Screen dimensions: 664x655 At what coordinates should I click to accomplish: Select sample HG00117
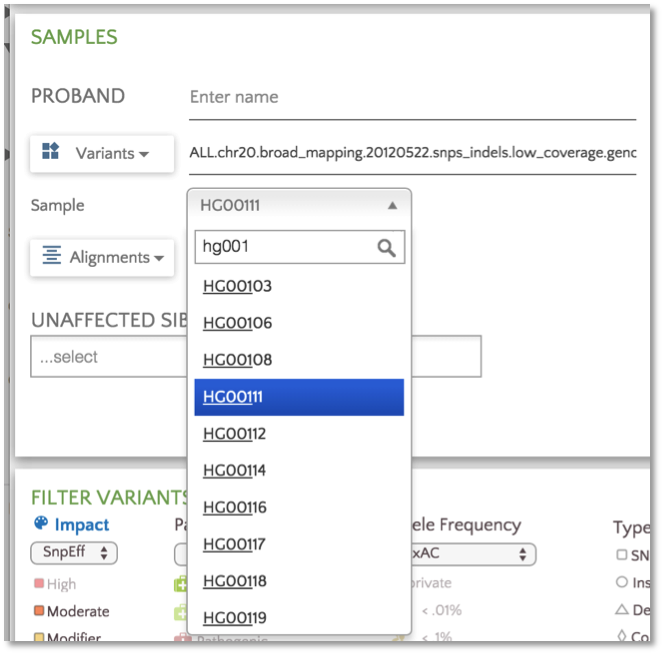coord(299,544)
